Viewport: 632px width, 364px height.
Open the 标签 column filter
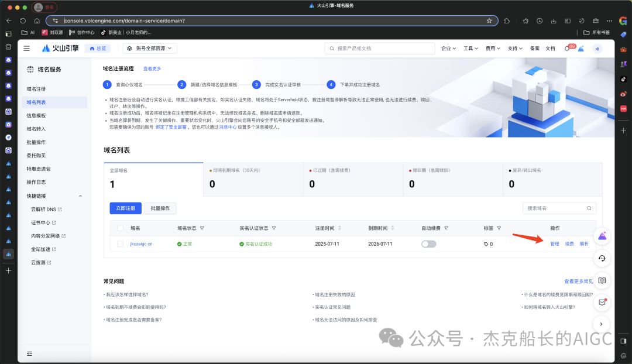click(x=499, y=228)
